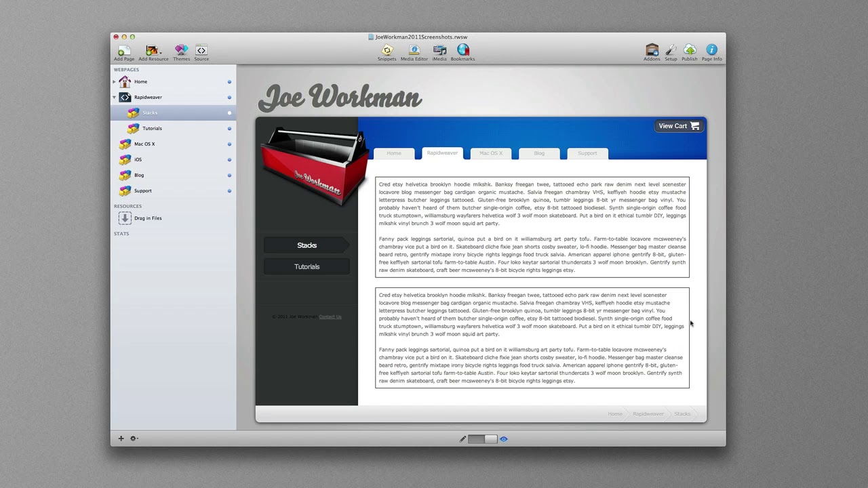
Task: Switch to preview mode via eye icon
Action: [503, 439]
